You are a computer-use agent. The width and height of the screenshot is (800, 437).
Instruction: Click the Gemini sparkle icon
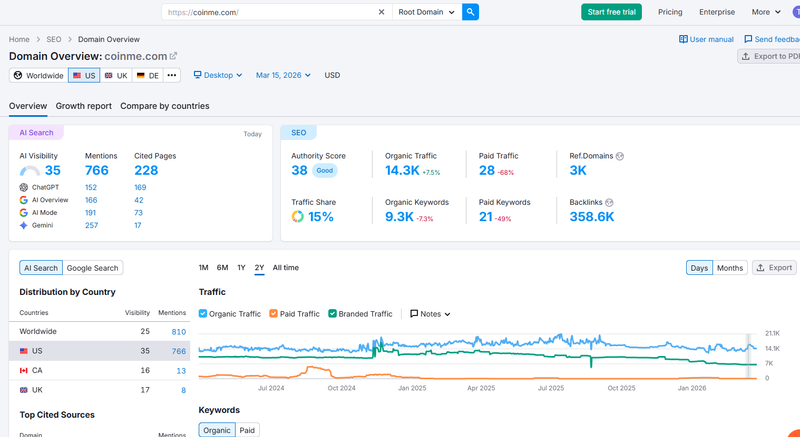click(23, 225)
